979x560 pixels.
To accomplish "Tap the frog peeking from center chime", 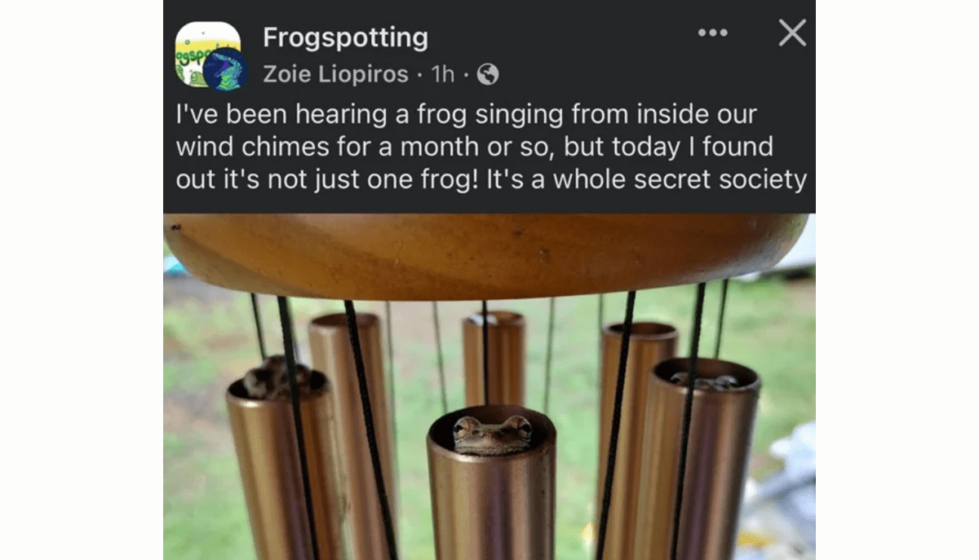I will tap(492, 434).
